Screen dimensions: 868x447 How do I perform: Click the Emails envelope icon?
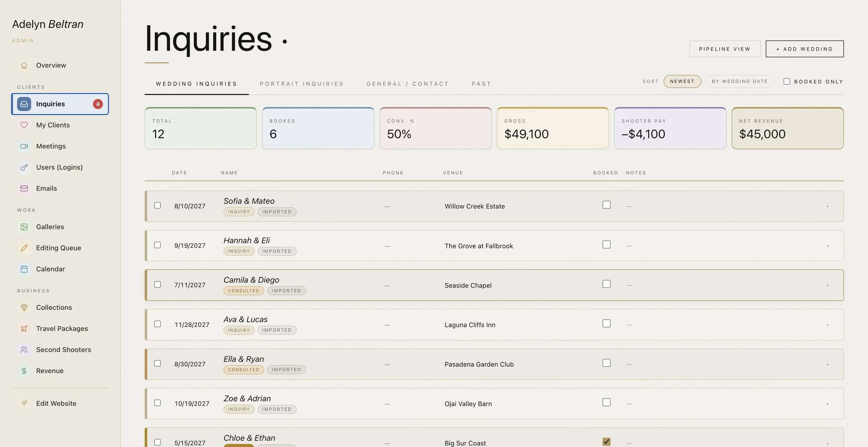[x=24, y=188]
